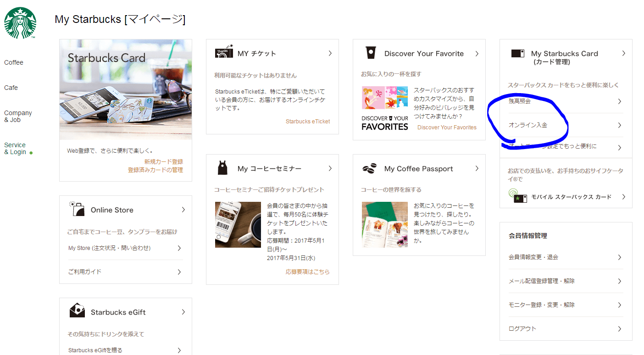Follow the Discover Your Favorites orange link
The image size is (644, 355).
click(x=447, y=128)
